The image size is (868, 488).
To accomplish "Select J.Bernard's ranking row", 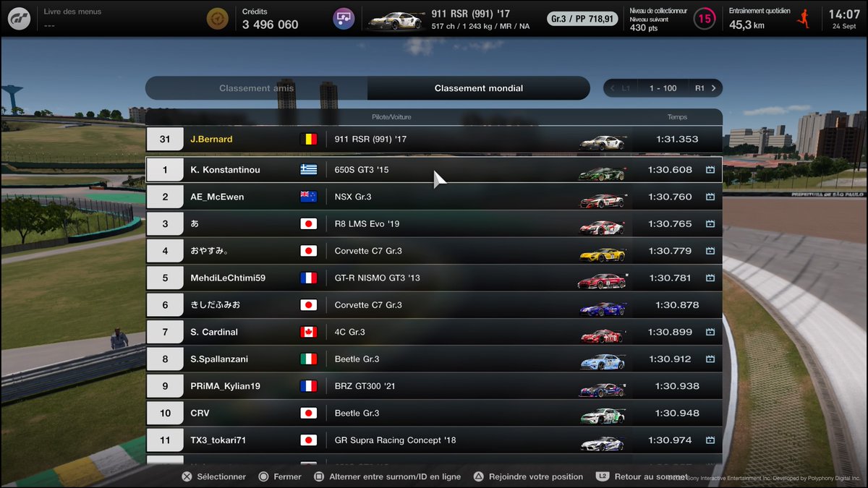I will pyautogui.click(x=434, y=139).
